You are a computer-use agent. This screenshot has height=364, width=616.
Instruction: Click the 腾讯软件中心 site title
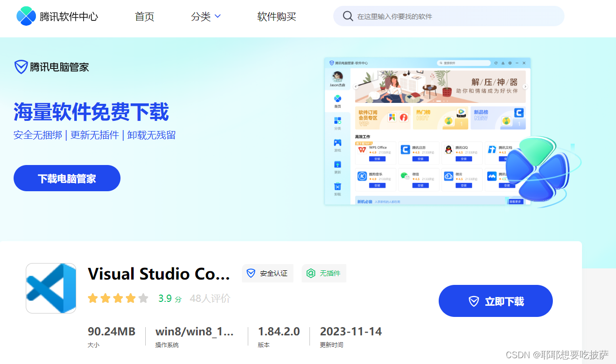pos(69,17)
